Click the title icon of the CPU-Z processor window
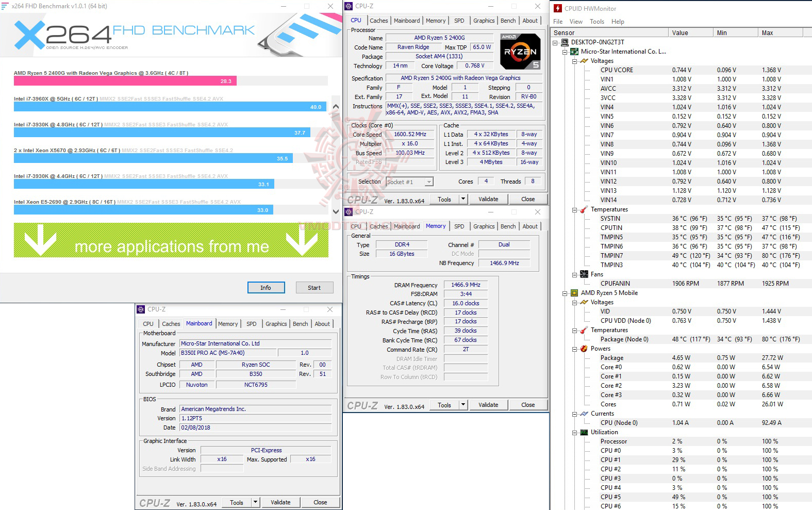 (349, 6)
